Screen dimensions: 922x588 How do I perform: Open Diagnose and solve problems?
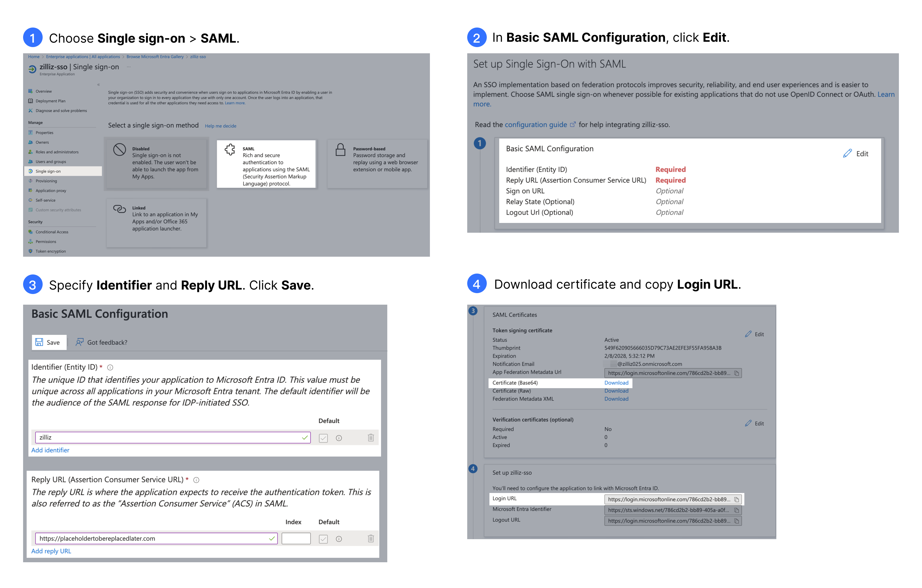tap(61, 111)
